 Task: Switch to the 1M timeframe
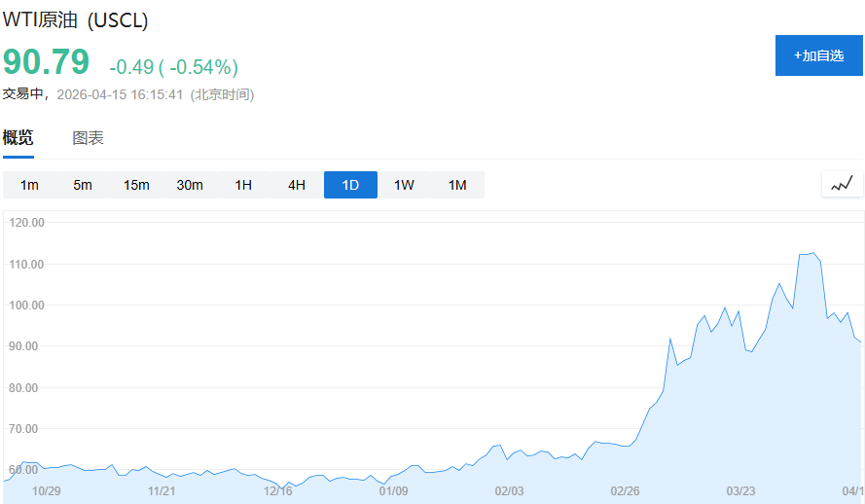[457, 185]
